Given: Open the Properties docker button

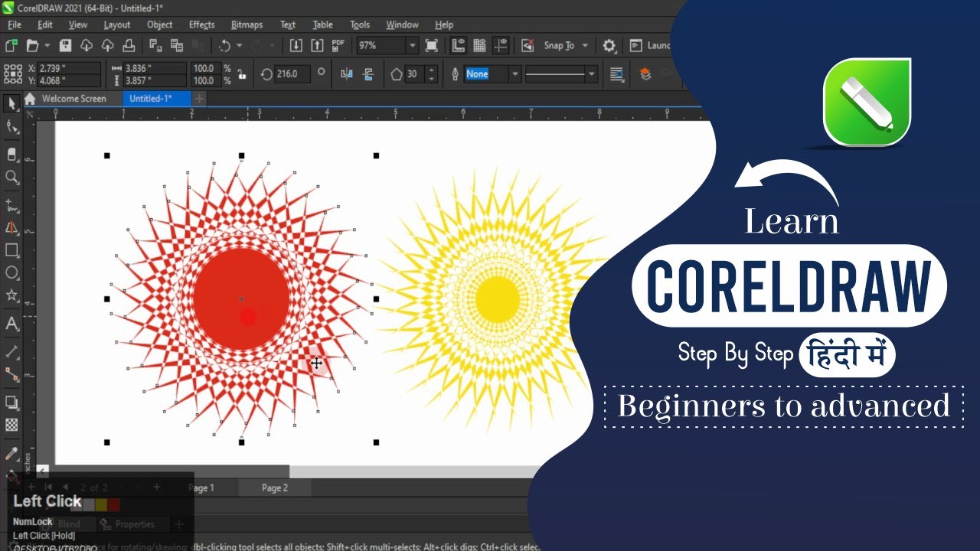Looking at the screenshot, I should pyautogui.click(x=135, y=524).
